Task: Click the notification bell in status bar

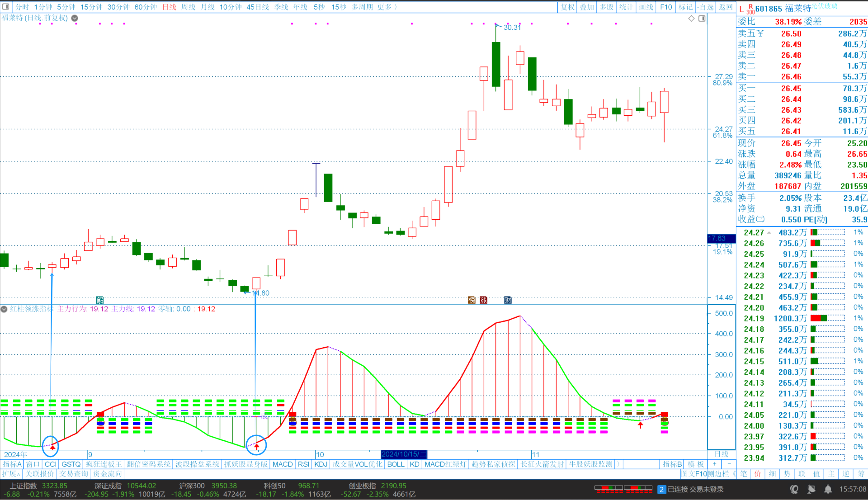Action: (x=828, y=489)
